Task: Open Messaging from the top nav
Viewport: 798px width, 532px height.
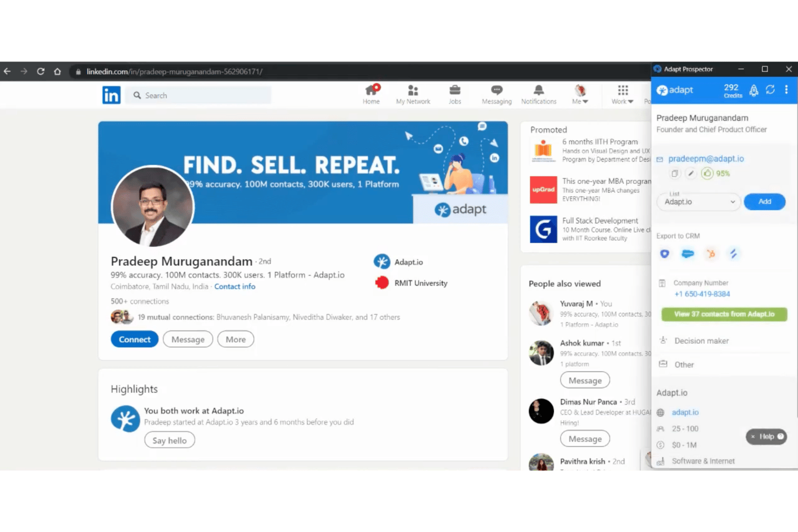Action: 497,94
